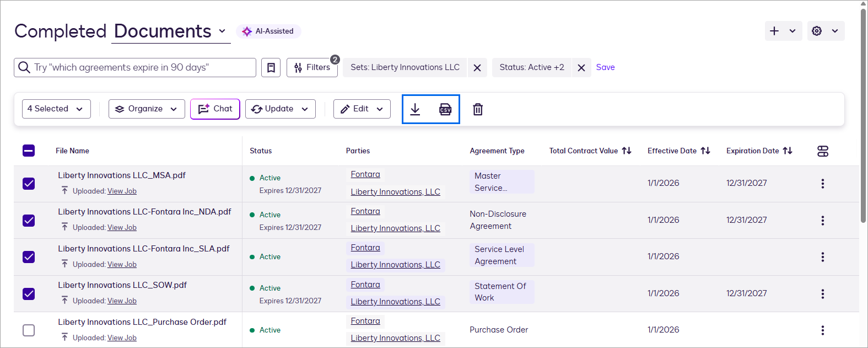868x348 pixels.
Task: Check the Purchase Order.pdf checkbox
Action: [x=29, y=330]
